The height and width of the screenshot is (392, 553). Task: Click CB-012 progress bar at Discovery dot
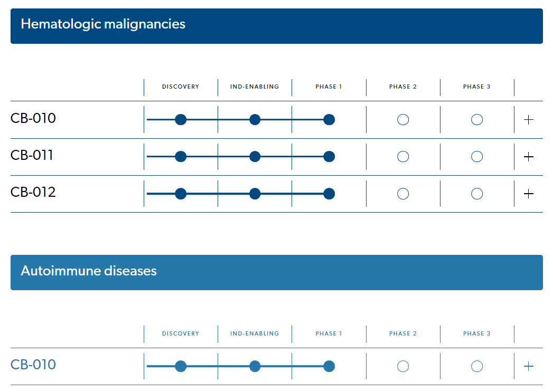[x=181, y=194]
